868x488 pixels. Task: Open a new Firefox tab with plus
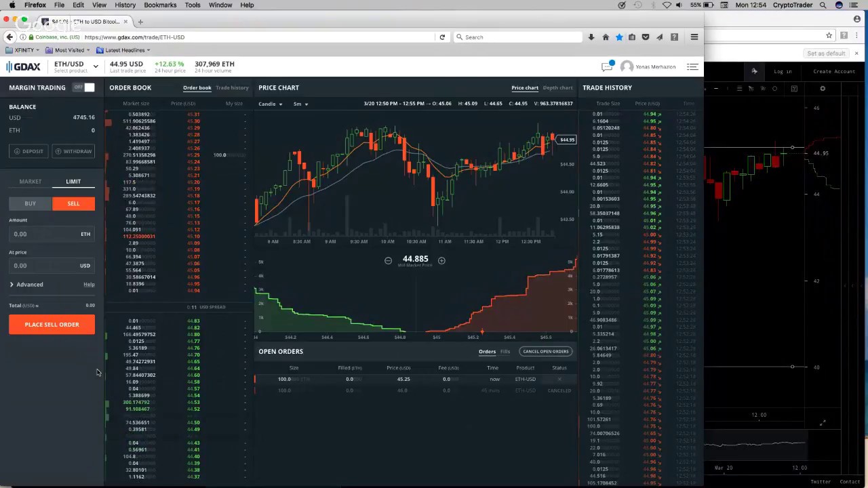tap(140, 22)
